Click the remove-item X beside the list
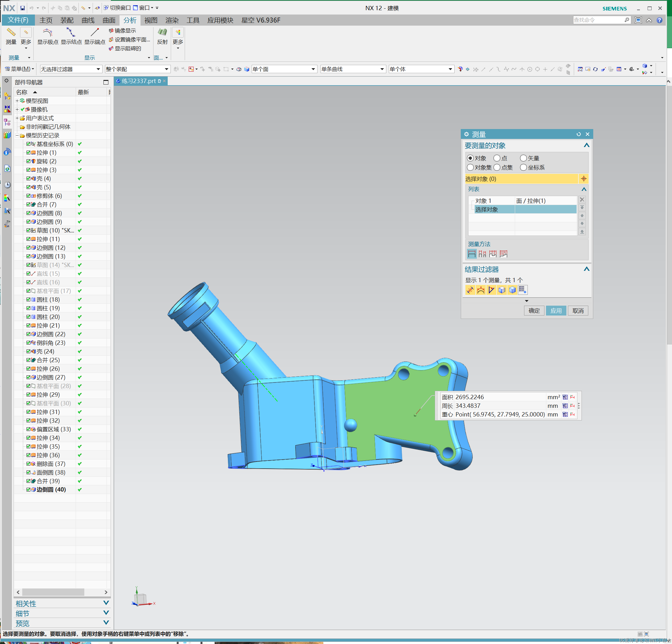 tap(582, 199)
